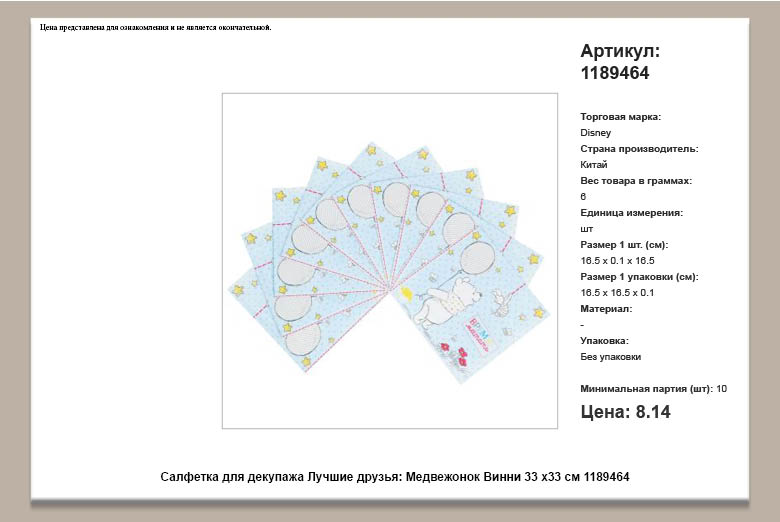Screen dimensions: 780x522
Task: Click the 'Страна производитель:' label
Action: click(x=639, y=149)
